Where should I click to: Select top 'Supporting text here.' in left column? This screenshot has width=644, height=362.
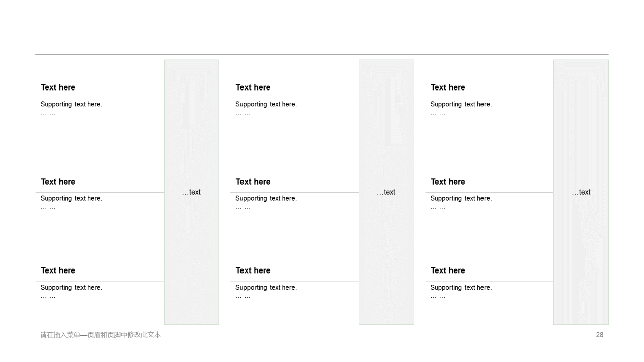71,104
